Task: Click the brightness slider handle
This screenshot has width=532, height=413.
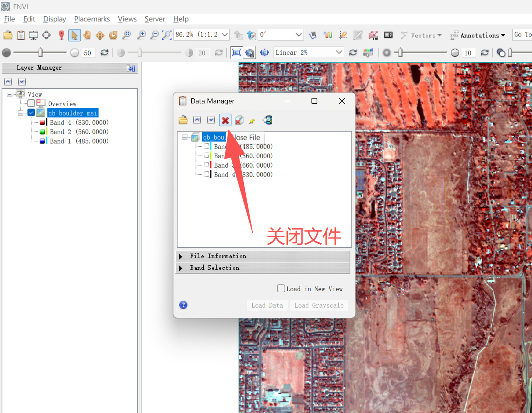Action: tap(40, 52)
